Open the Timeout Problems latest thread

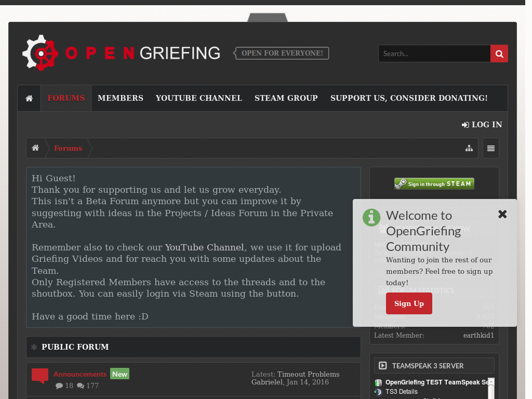coord(309,374)
